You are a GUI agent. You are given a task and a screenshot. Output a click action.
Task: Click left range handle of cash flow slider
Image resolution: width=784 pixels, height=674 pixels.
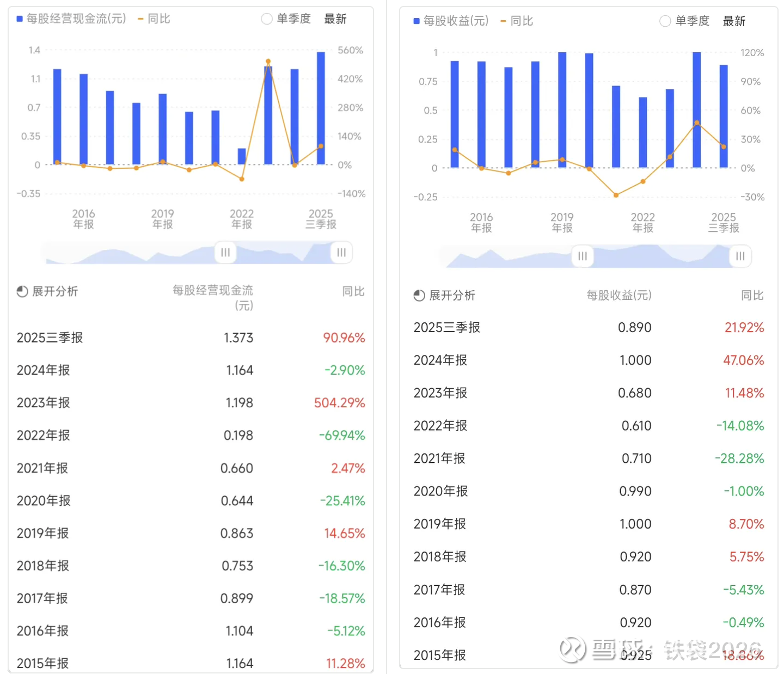[225, 253]
